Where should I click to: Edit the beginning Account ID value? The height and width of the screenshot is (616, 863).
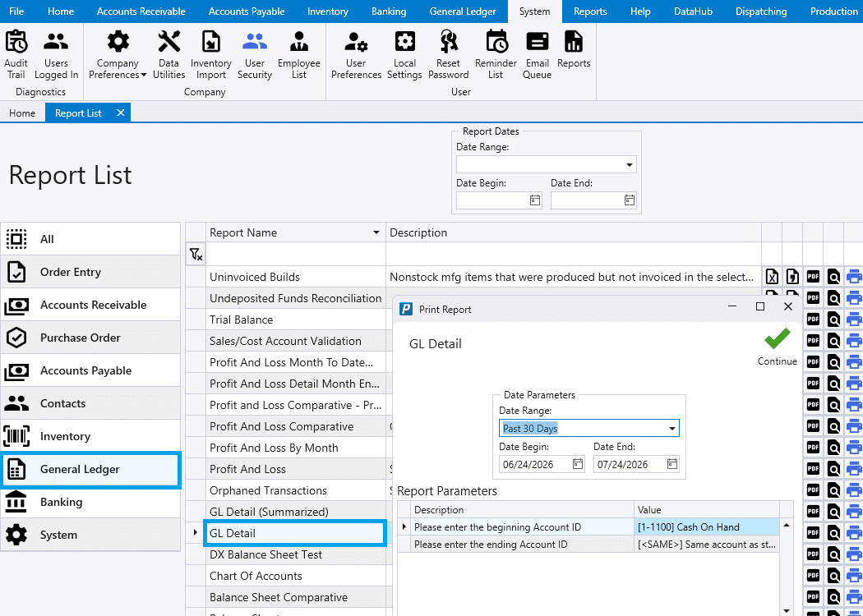pyautogui.click(x=707, y=527)
